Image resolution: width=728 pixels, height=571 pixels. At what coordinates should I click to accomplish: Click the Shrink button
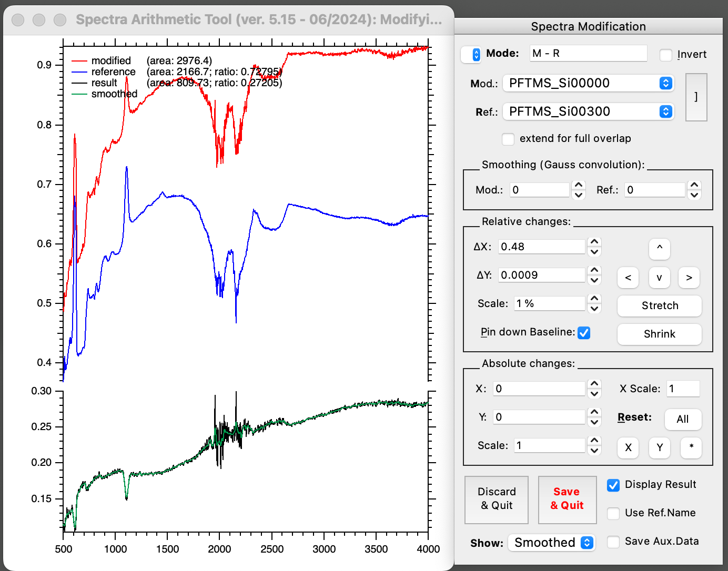[x=659, y=334]
